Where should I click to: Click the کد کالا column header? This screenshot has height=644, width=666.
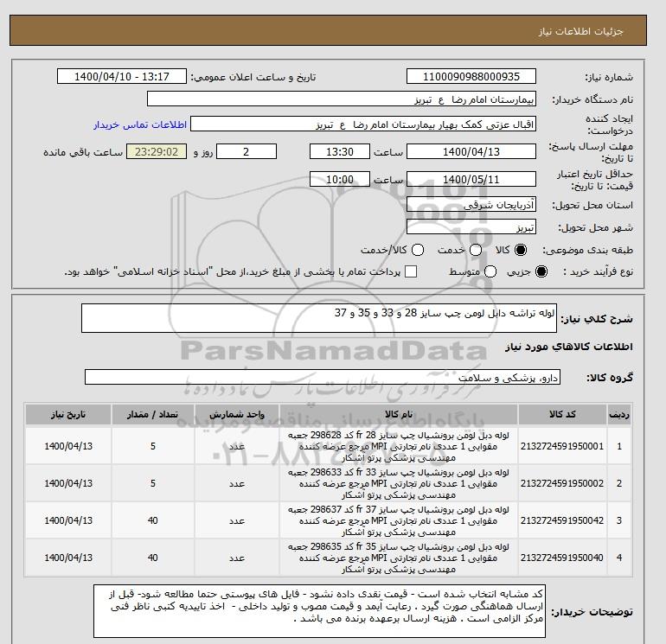[x=562, y=414]
